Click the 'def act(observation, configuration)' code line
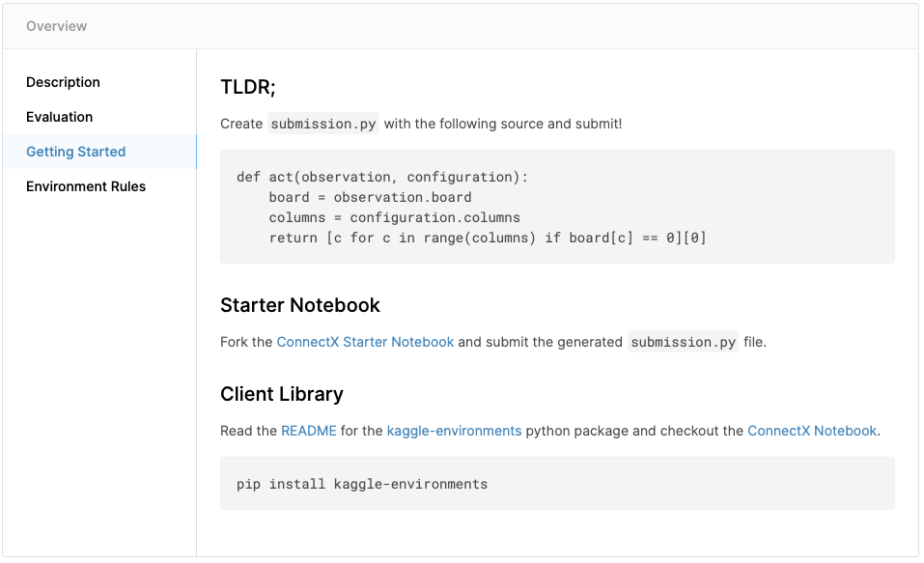This screenshot has width=924, height=563. click(382, 177)
